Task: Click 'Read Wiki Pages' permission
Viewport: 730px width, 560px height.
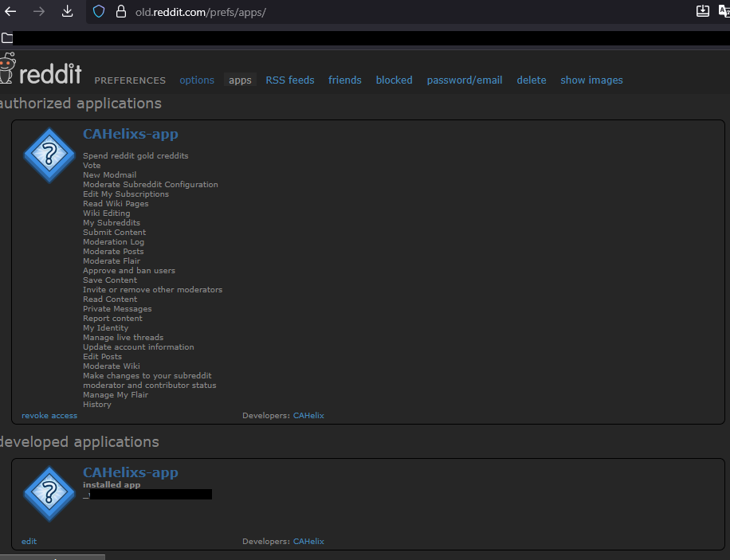Action: coord(116,204)
